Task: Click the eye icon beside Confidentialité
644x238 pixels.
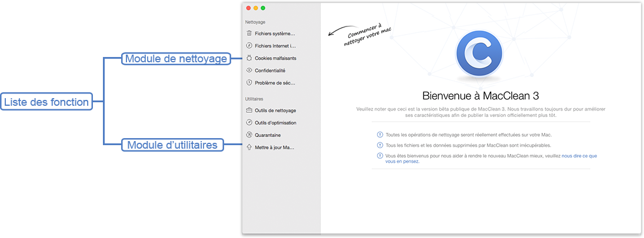Action: (249, 70)
